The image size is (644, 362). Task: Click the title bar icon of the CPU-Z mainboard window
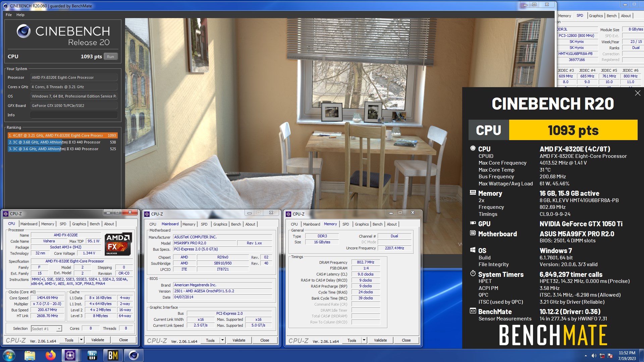pyautogui.click(x=147, y=214)
